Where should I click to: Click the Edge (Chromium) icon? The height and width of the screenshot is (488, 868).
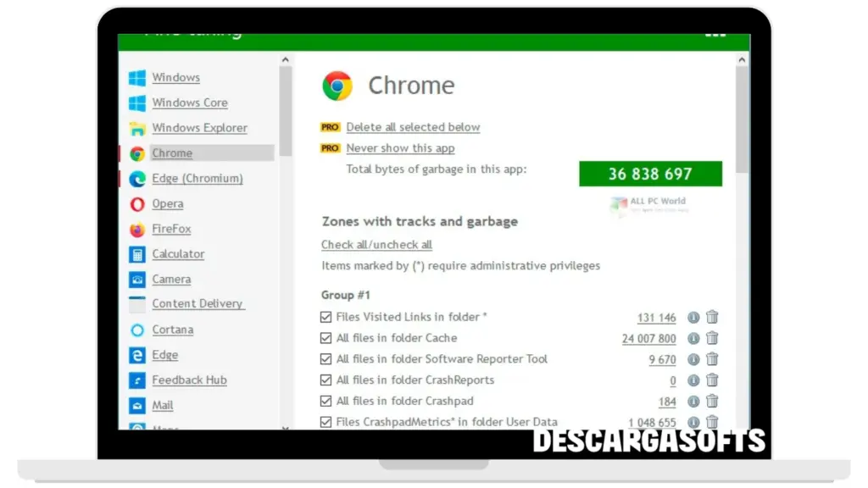coord(137,179)
